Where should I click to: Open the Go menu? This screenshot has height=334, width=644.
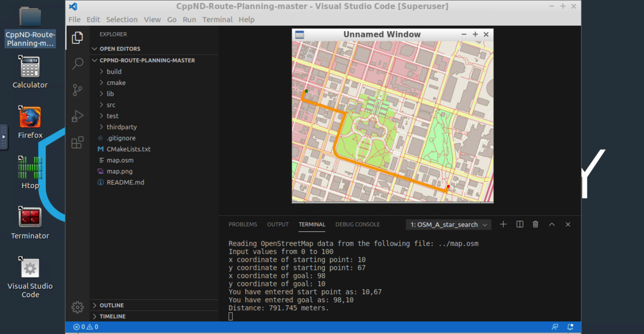[x=172, y=20]
